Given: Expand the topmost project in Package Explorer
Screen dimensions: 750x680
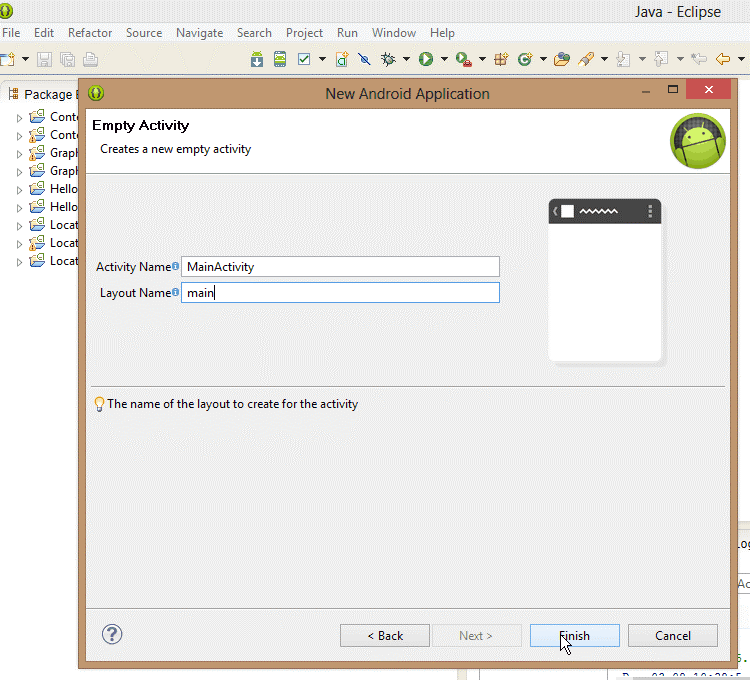Looking at the screenshot, I should point(18,117).
